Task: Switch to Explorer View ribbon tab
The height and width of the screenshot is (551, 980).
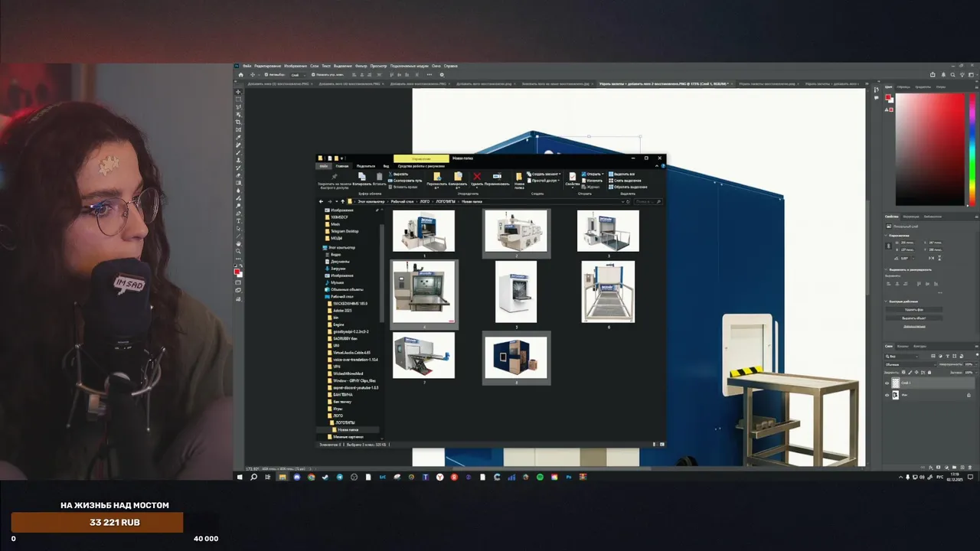Action: (386, 166)
